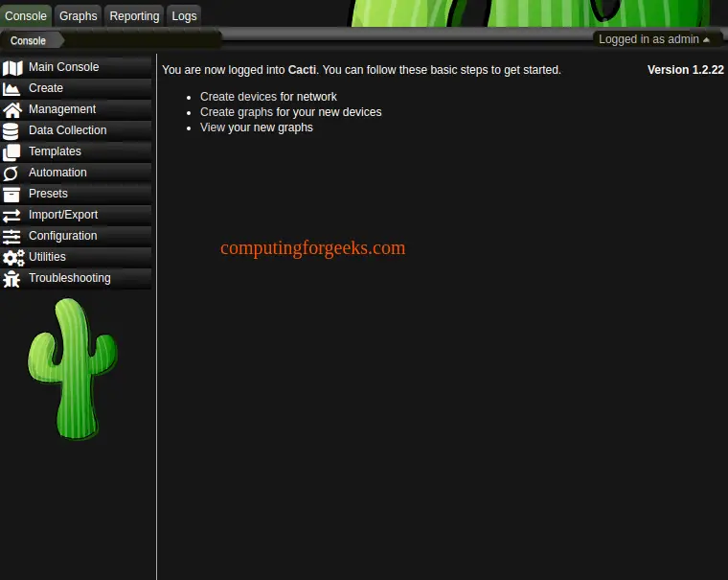Viewport: 728px width, 580px height.
Task: Expand the Data Collection menu section
Action: (x=76, y=130)
